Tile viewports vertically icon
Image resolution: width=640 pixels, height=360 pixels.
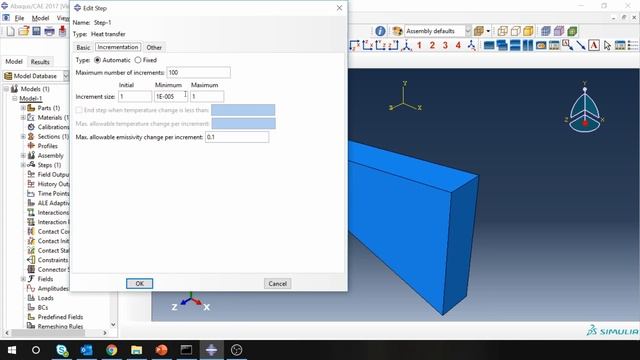tap(528, 45)
